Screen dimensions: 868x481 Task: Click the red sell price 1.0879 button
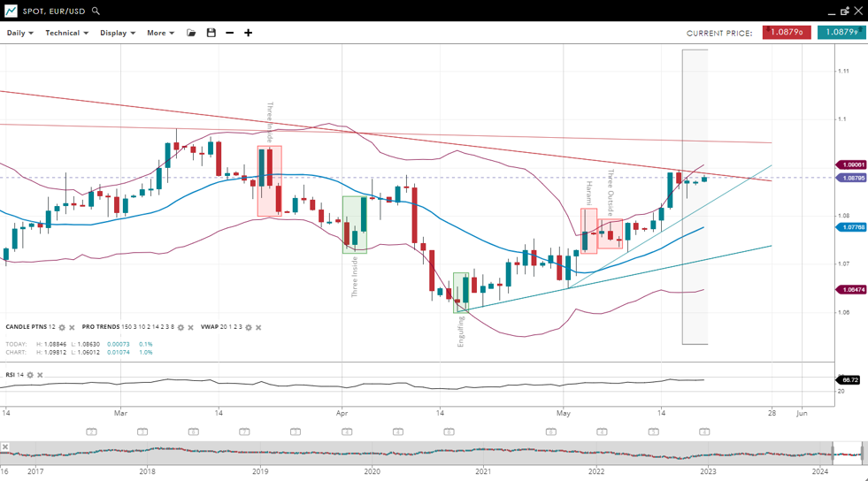pos(786,33)
